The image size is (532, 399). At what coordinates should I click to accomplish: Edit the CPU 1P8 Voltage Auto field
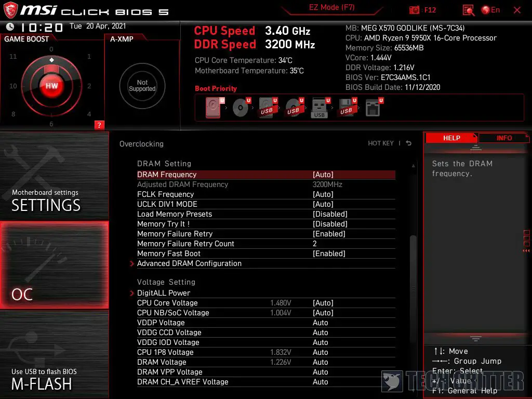tap(266, 352)
